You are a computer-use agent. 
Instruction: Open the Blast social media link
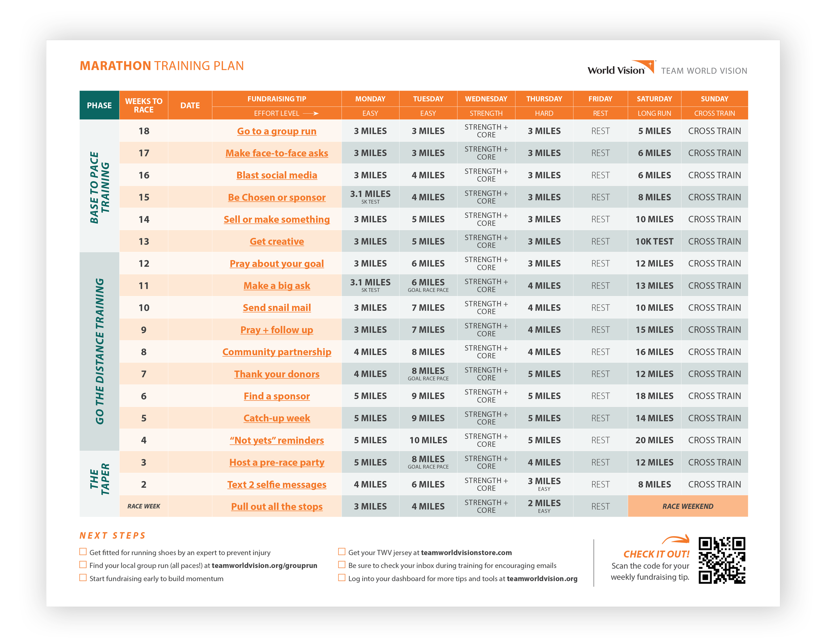click(277, 175)
